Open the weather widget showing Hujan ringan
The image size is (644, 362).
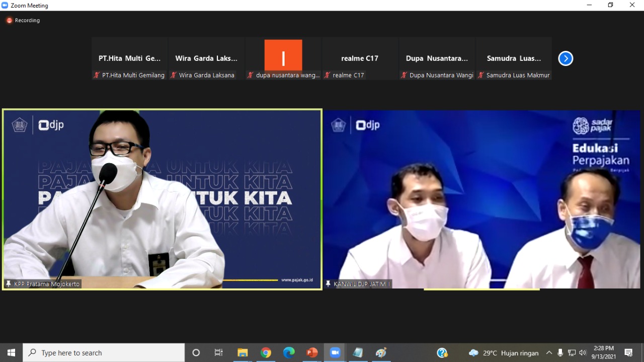coord(503,352)
